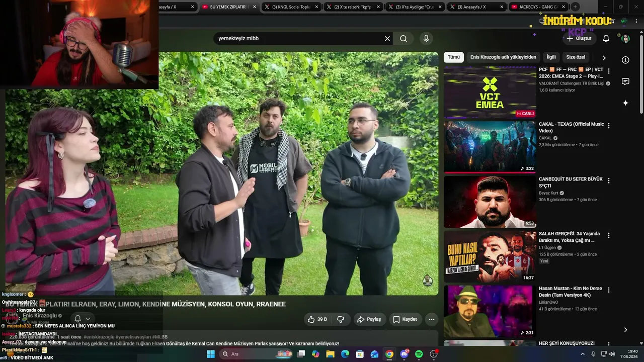Open Microsoft Store from the taskbar
The image size is (644, 362).
360,354
